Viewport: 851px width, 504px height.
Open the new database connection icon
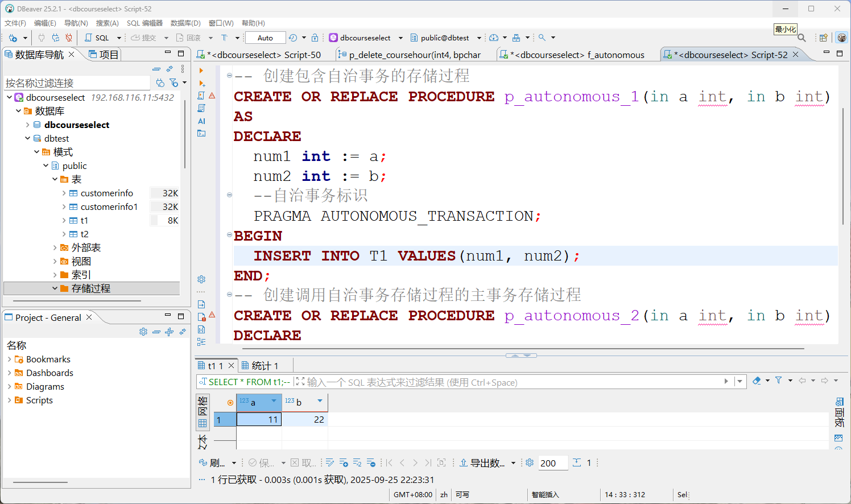tap(13, 38)
